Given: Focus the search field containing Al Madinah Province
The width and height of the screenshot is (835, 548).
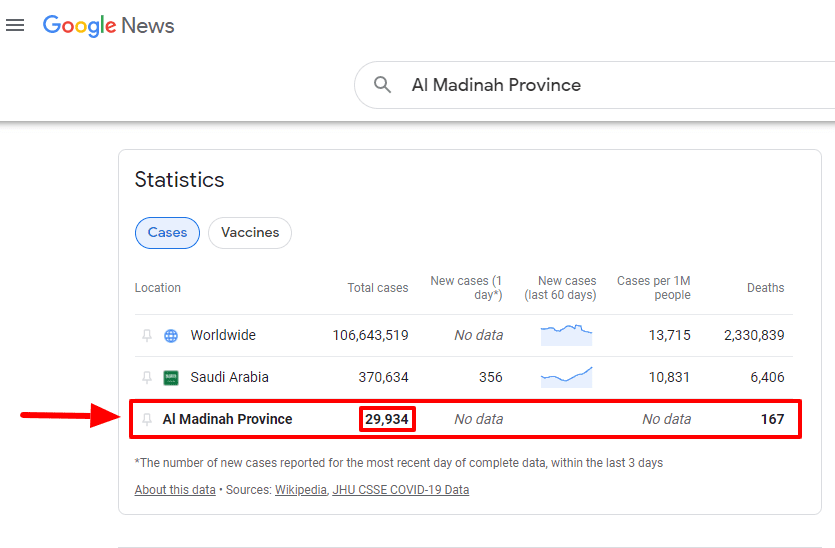Looking at the screenshot, I should 594,85.
